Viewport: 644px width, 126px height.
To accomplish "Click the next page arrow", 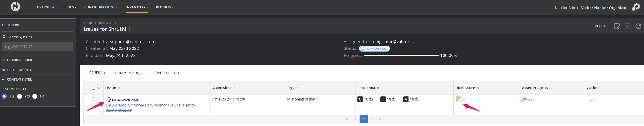I will [372, 119].
